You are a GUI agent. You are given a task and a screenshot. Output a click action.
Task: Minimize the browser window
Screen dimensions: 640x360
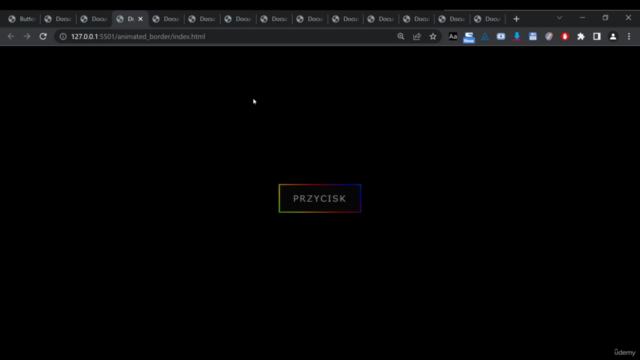pyautogui.click(x=582, y=18)
